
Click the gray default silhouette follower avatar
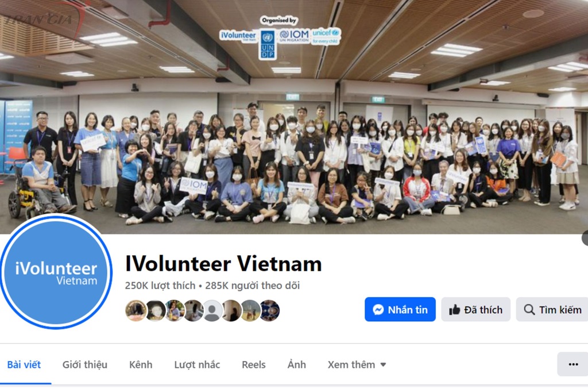pyautogui.click(x=212, y=310)
